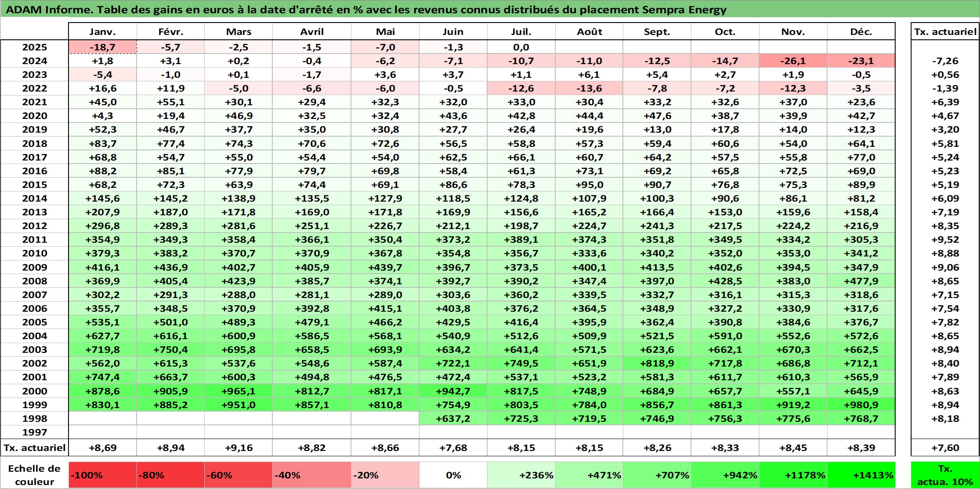Click the +439,7 cell in the 2009 row
Viewport: 980px width, 489px height.
[x=385, y=267]
